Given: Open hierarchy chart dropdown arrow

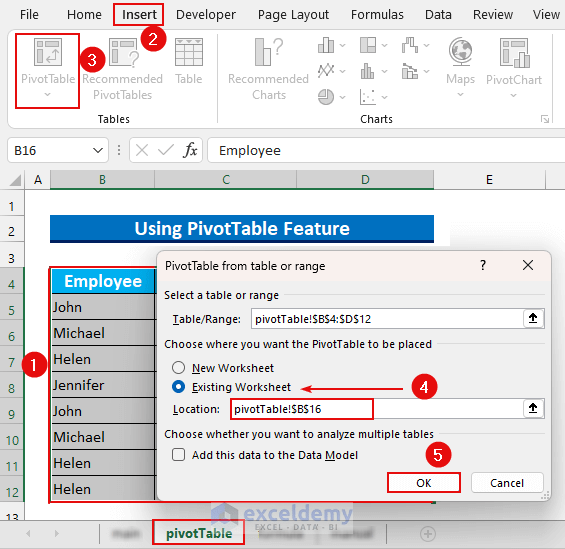Looking at the screenshot, I should [384, 45].
